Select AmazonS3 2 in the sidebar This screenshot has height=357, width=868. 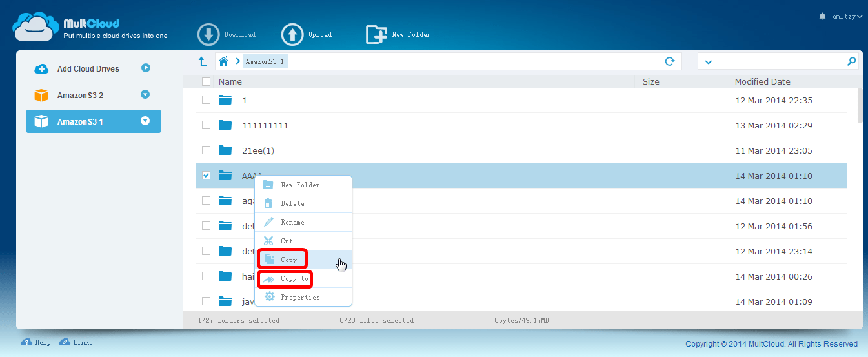80,96
